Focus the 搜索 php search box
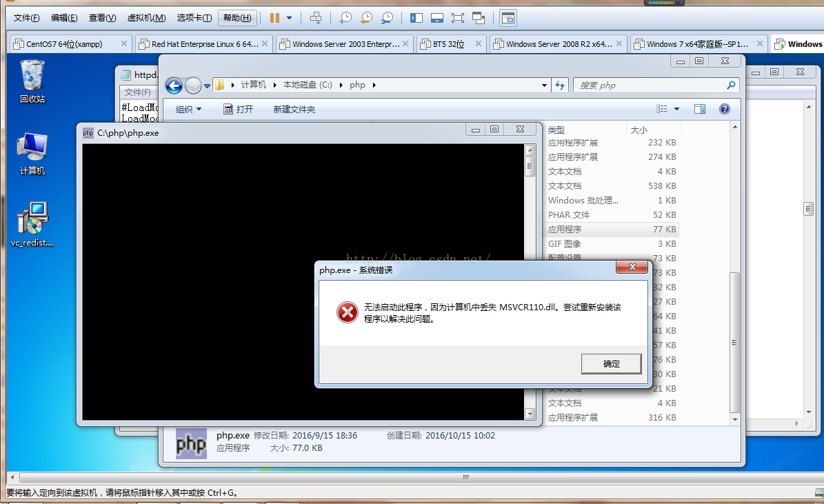 (x=656, y=85)
